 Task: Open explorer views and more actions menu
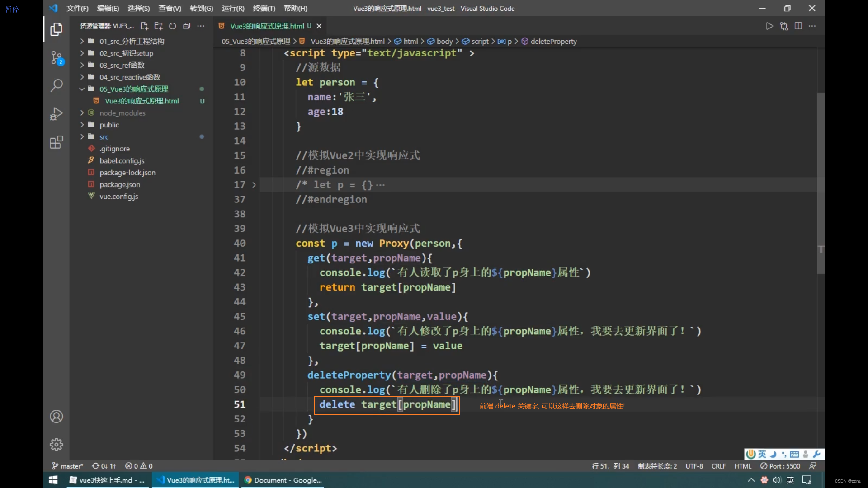pyautogui.click(x=201, y=26)
